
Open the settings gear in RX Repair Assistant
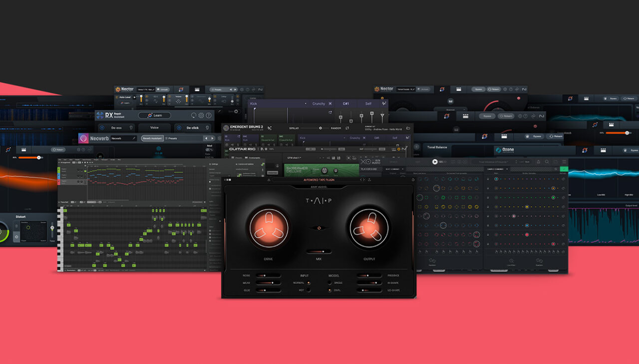pyautogui.click(x=201, y=116)
